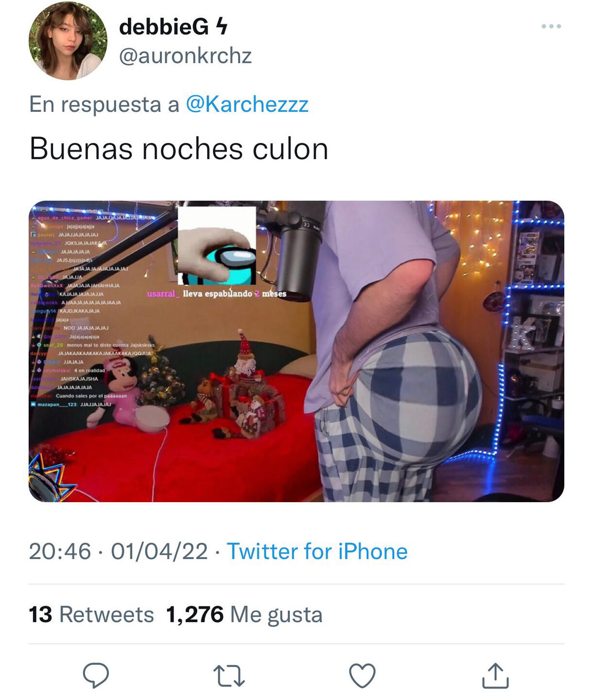Visit the @auronkrchz handle
This screenshot has height=700, width=592.
click(x=185, y=55)
